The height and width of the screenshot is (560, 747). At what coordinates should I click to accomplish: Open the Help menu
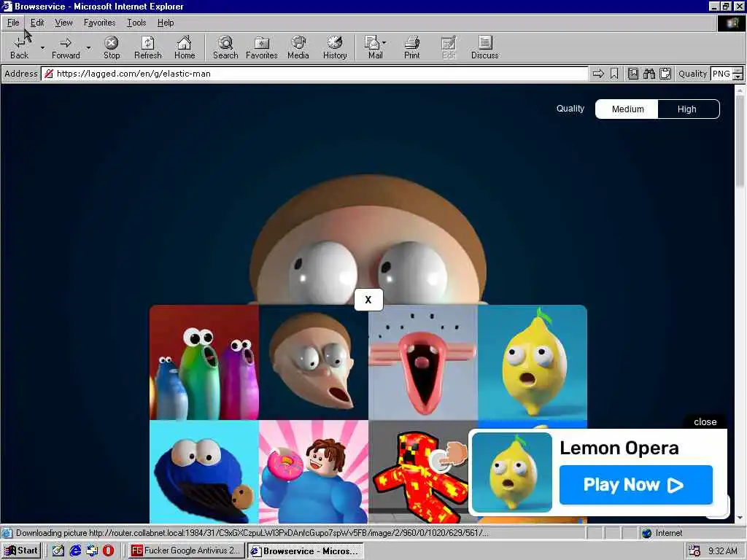[x=166, y=23]
